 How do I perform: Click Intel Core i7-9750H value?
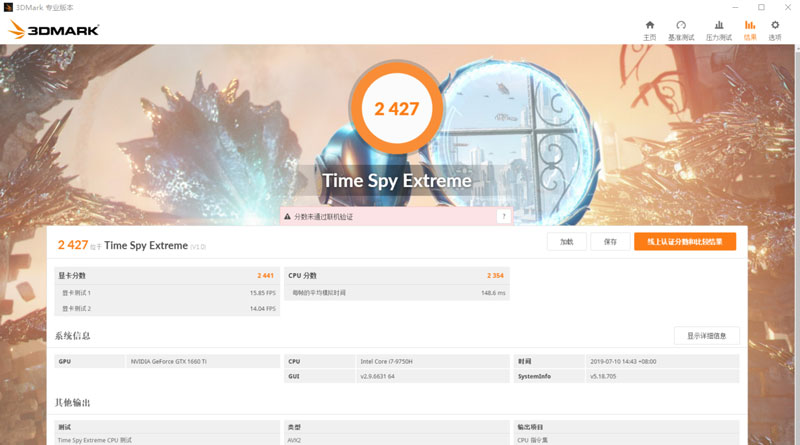coord(386,361)
